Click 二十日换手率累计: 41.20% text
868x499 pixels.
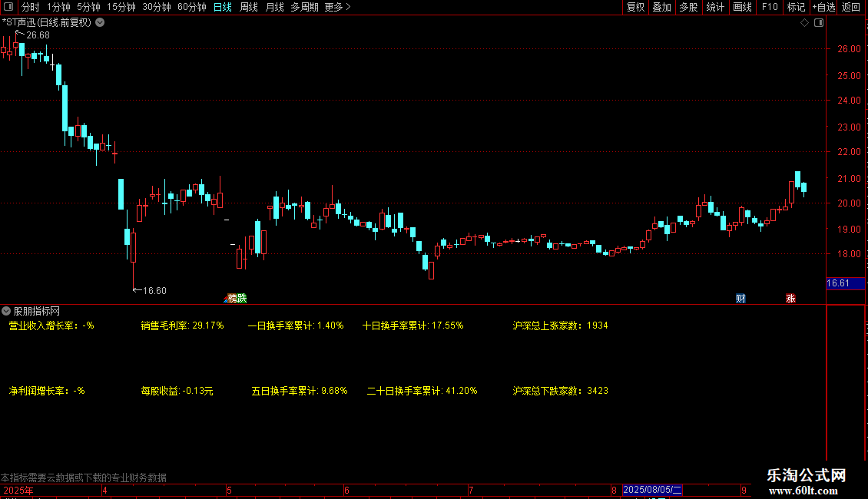pyautogui.click(x=422, y=391)
